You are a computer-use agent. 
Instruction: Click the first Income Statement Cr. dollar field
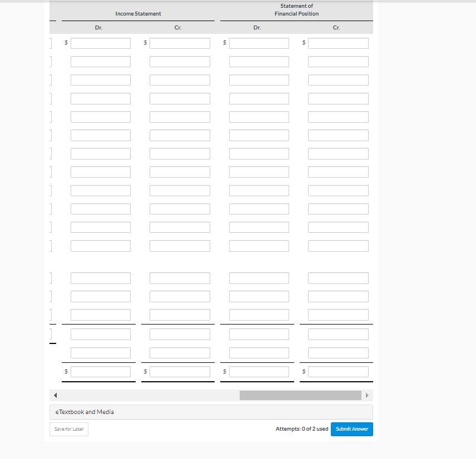coord(179,43)
